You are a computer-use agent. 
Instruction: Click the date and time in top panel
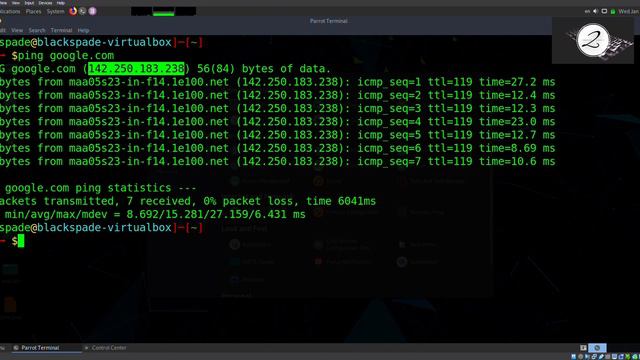point(629,11)
